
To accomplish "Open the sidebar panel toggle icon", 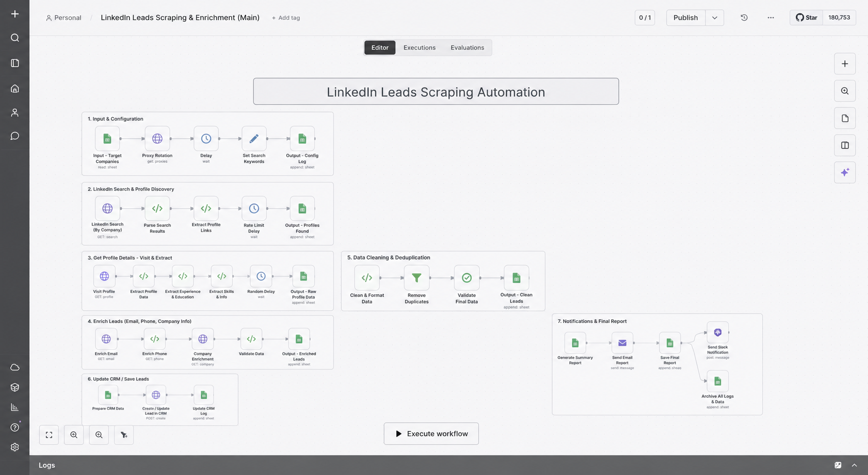I will point(15,63).
